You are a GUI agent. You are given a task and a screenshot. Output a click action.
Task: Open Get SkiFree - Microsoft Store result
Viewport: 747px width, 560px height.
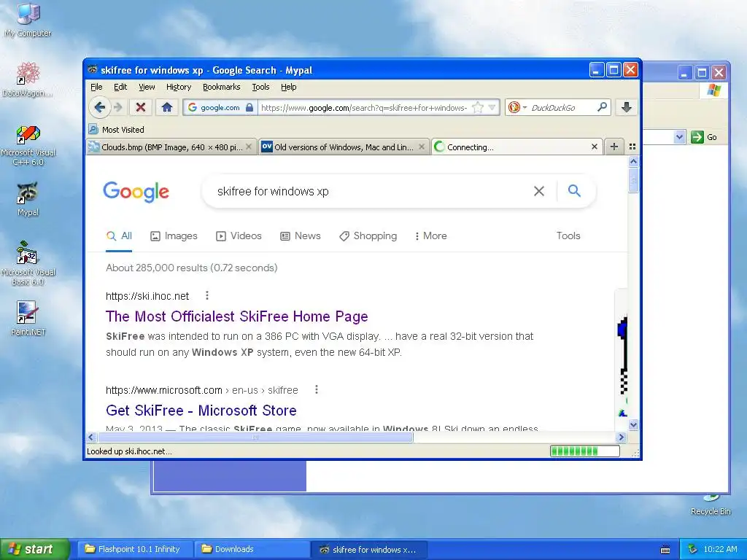coord(201,411)
